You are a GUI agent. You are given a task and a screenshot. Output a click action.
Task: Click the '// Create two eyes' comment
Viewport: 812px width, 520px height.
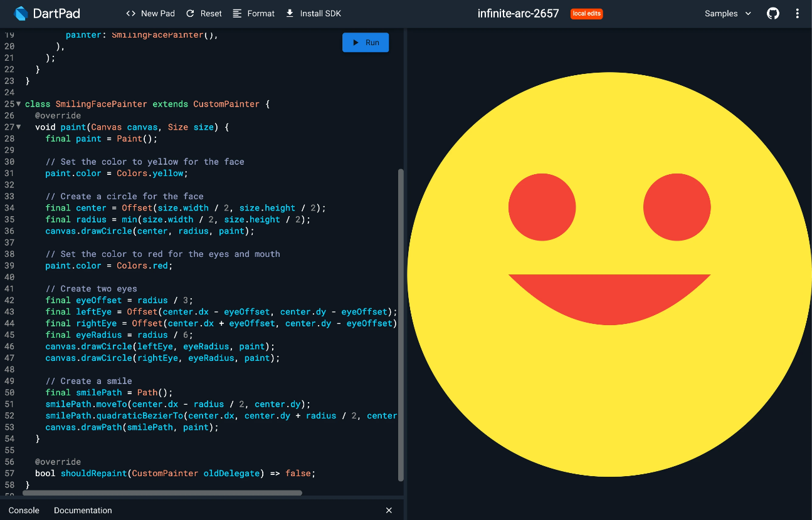click(x=91, y=289)
